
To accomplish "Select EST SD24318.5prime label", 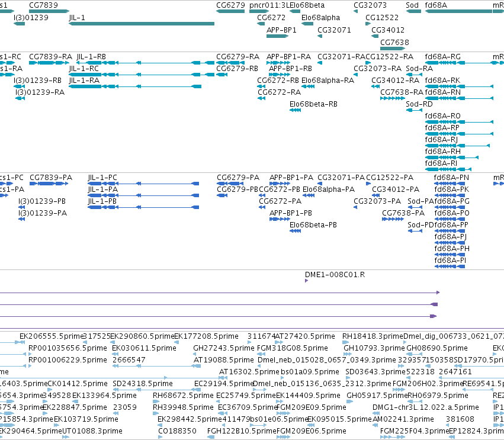I will [142, 383].
